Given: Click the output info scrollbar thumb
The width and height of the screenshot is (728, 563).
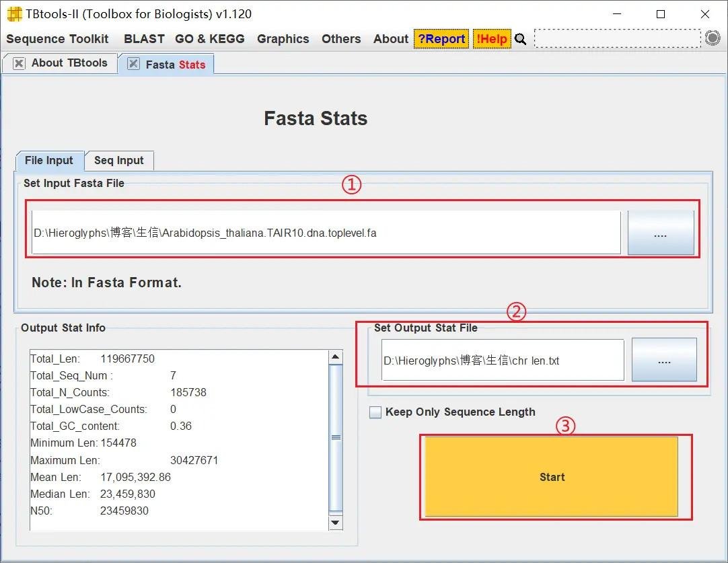Looking at the screenshot, I should click(336, 438).
